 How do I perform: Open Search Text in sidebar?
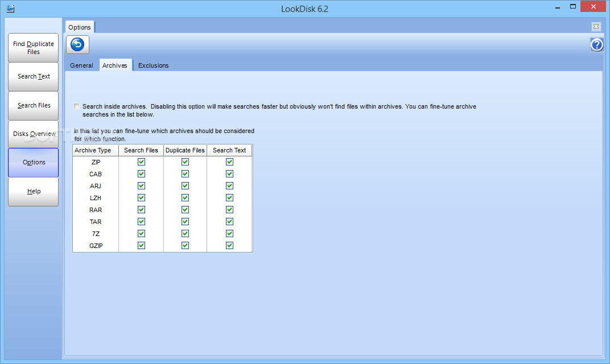[x=34, y=77]
